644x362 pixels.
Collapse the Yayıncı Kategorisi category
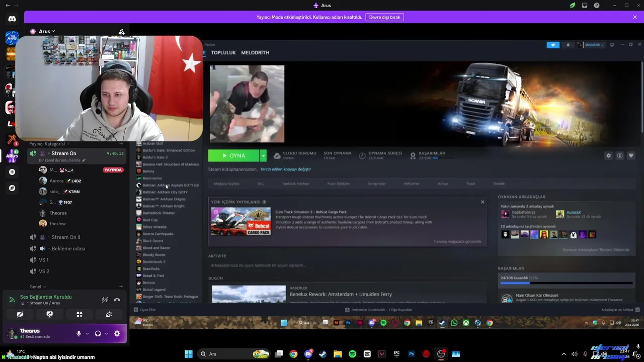point(49,144)
